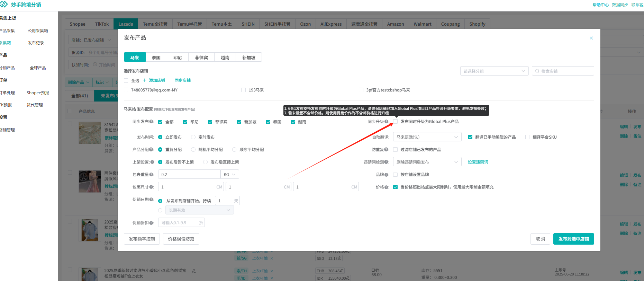Click help icon beside 促销折扣 label

pyautogui.click(x=151, y=223)
